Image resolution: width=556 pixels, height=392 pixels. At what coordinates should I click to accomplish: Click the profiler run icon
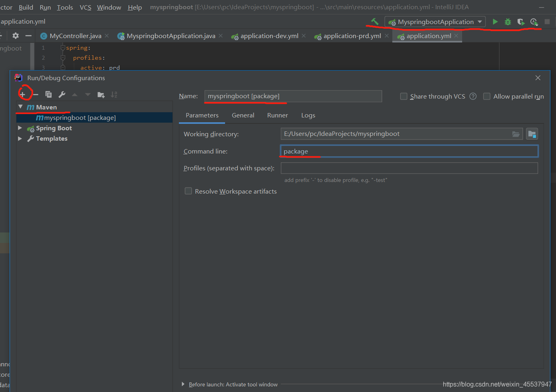[534, 22]
